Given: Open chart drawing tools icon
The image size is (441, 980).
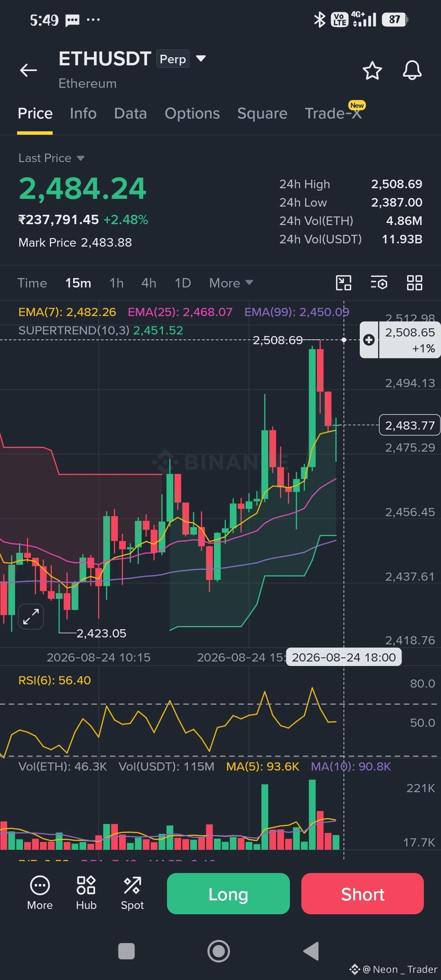Looking at the screenshot, I should (x=343, y=283).
